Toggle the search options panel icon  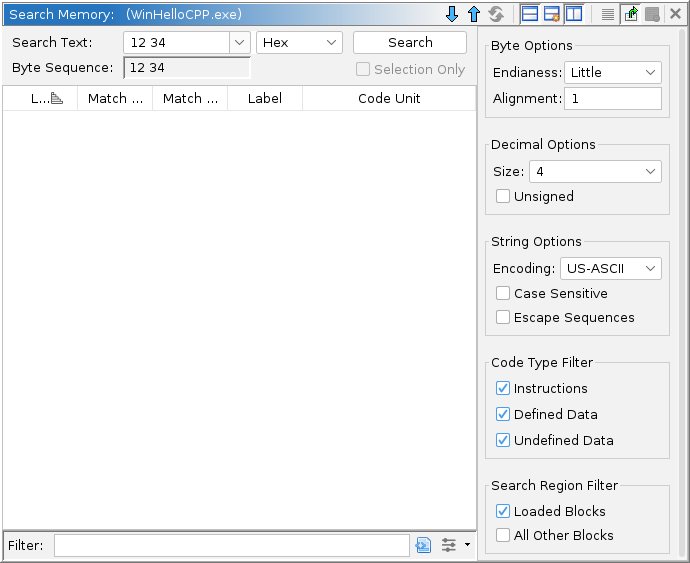point(574,14)
